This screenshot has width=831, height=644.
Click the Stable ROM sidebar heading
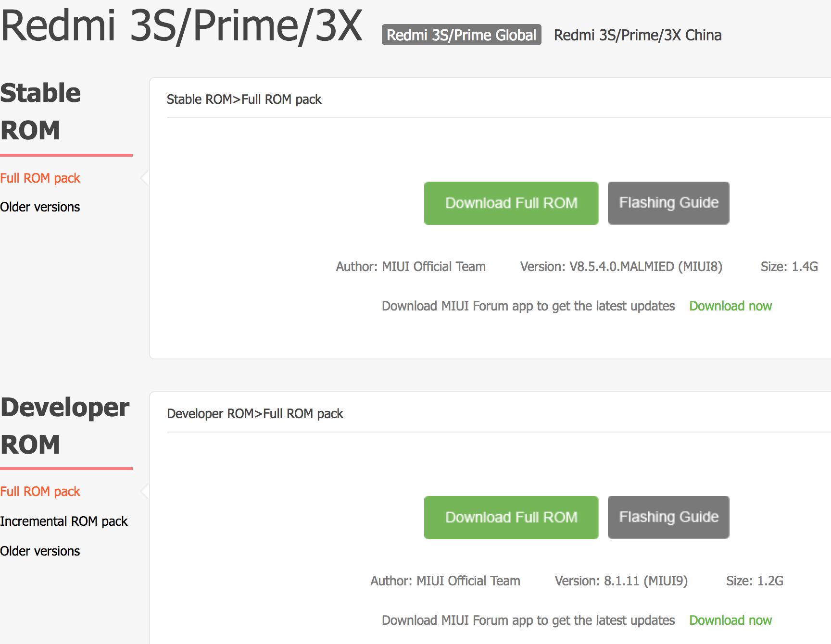40,111
